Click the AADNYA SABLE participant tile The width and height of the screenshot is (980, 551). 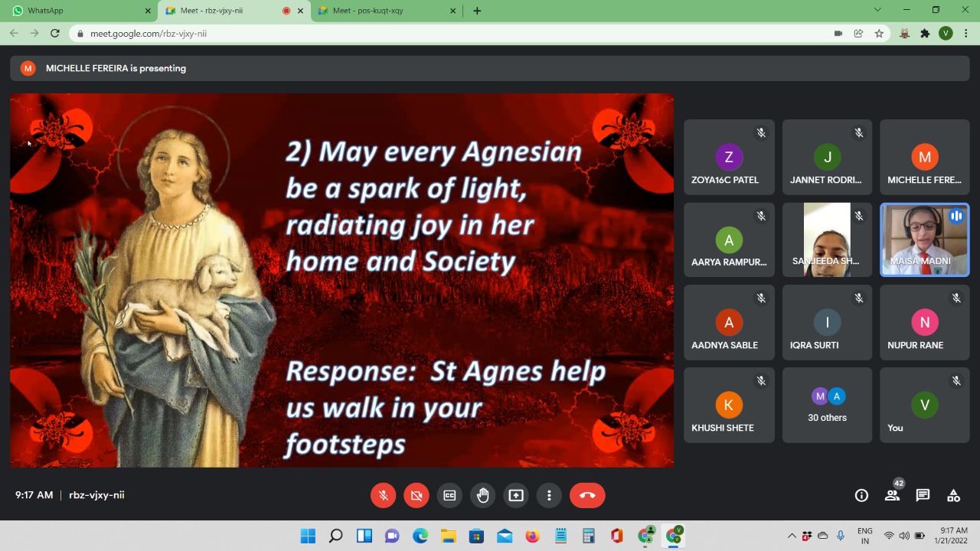[729, 322]
